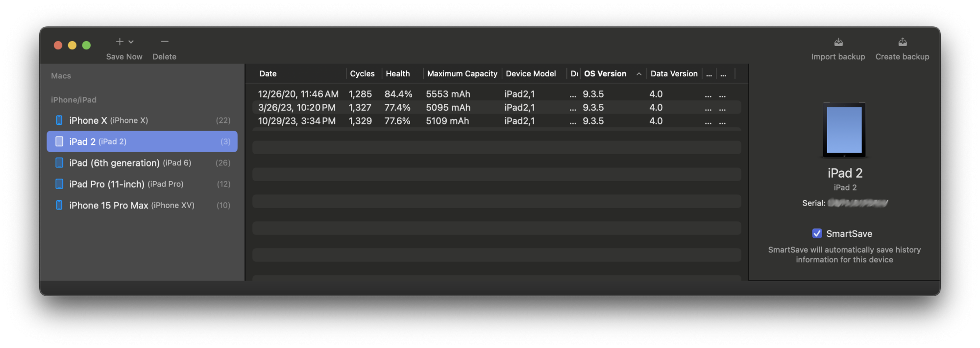Click the Create backup icon

[x=903, y=42]
